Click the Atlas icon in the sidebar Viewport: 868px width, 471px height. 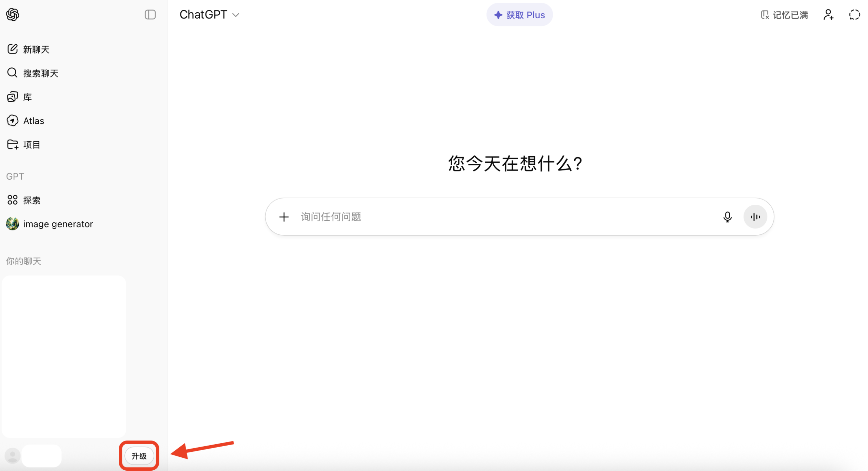(12, 120)
